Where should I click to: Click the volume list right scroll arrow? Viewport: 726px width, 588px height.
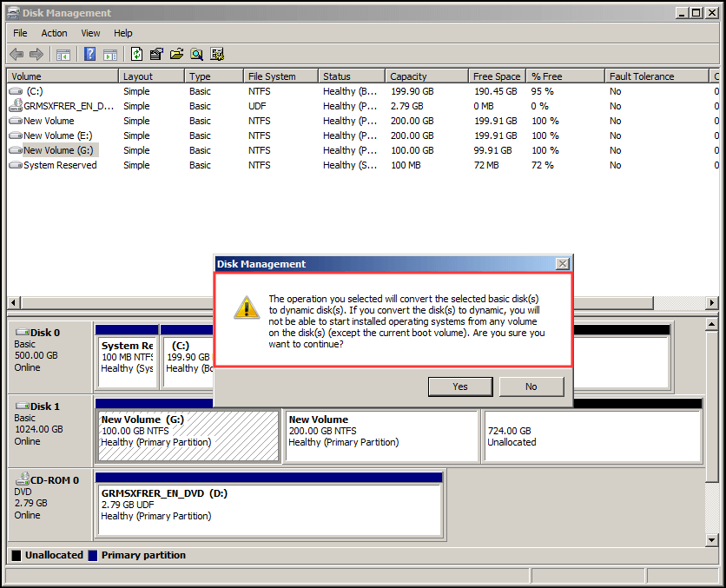click(711, 303)
